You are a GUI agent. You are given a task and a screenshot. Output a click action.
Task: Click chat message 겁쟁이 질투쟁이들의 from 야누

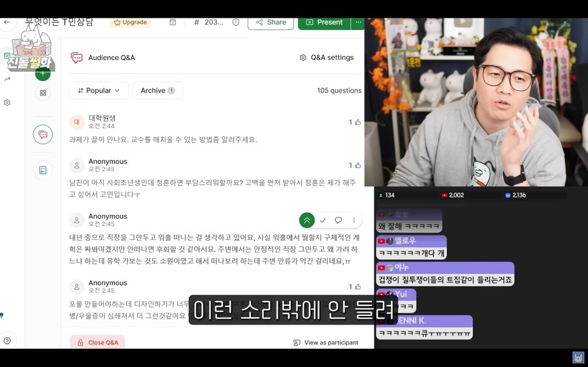click(445, 274)
